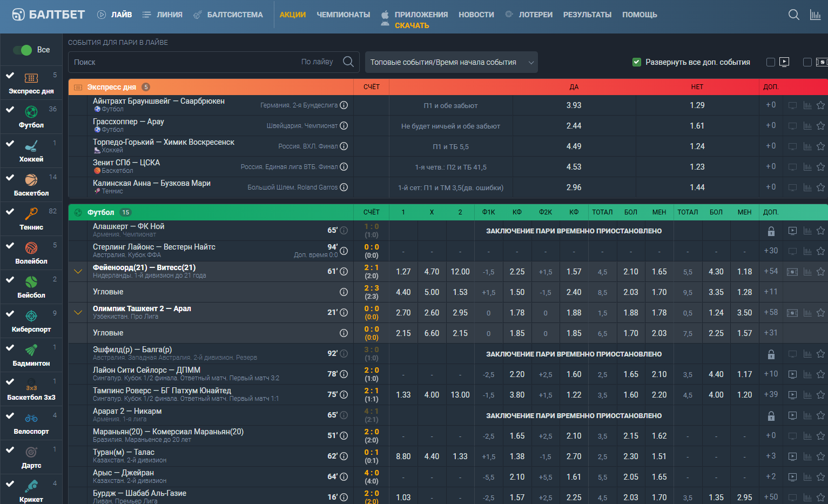828x504 pixels.
Task: Select Баскетбол sport icon in sidebar
Action: pyautogui.click(x=31, y=180)
